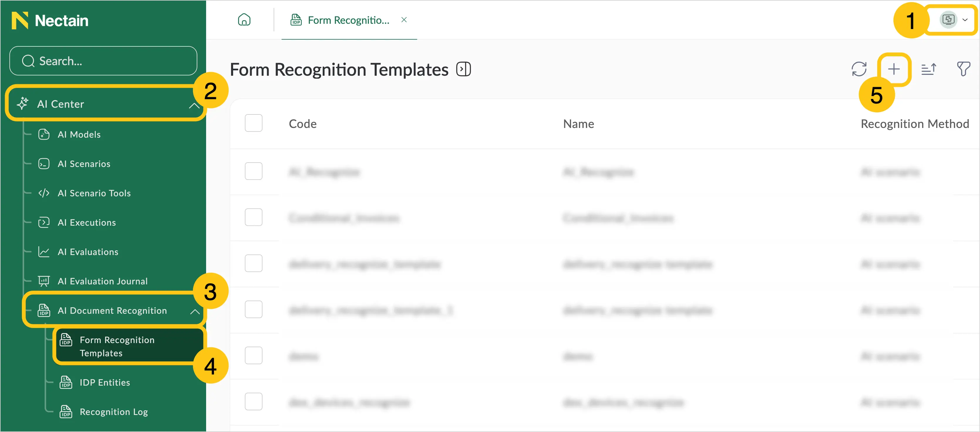This screenshot has height=432, width=980.
Task: Select Recognition Log menu item
Action: pyautogui.click(x=113, y=412)
